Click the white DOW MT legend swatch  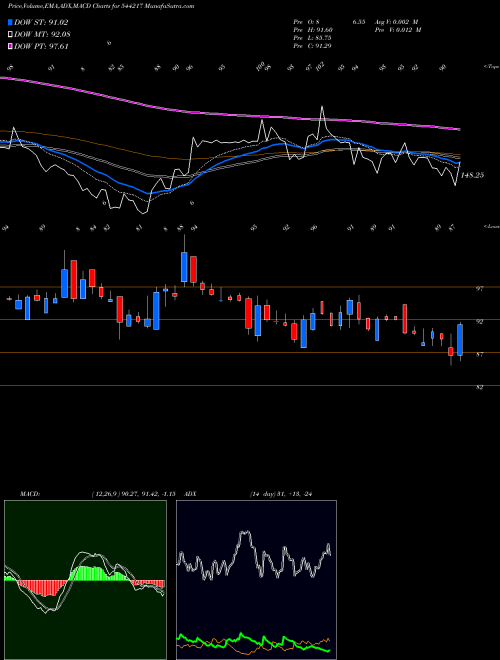pos(10,35)
